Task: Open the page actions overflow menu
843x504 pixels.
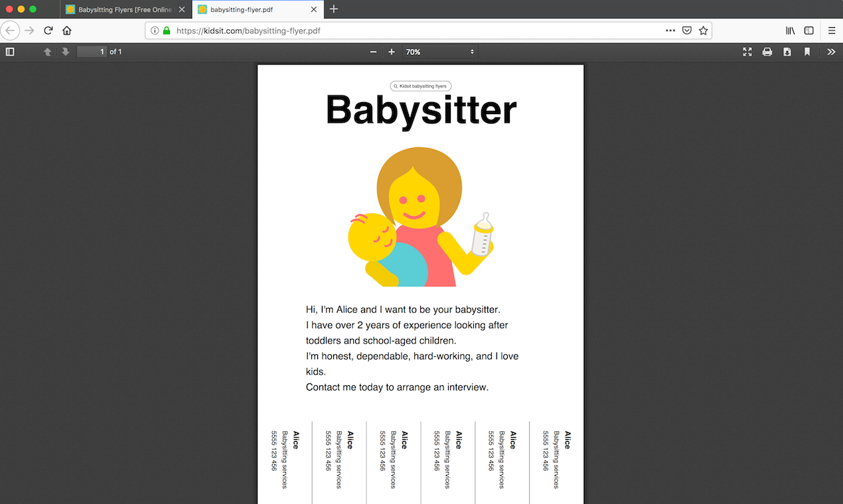Action: click(670, 30)
